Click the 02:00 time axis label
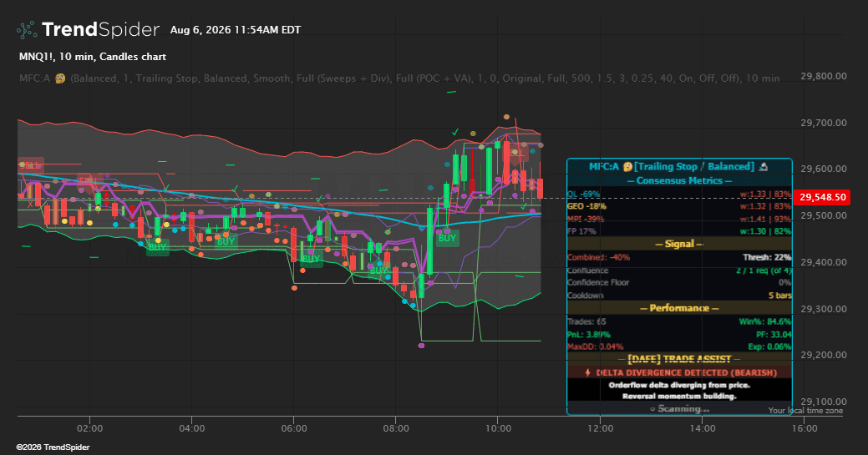Screen dimensions: 868x455 tap(89, 428)
